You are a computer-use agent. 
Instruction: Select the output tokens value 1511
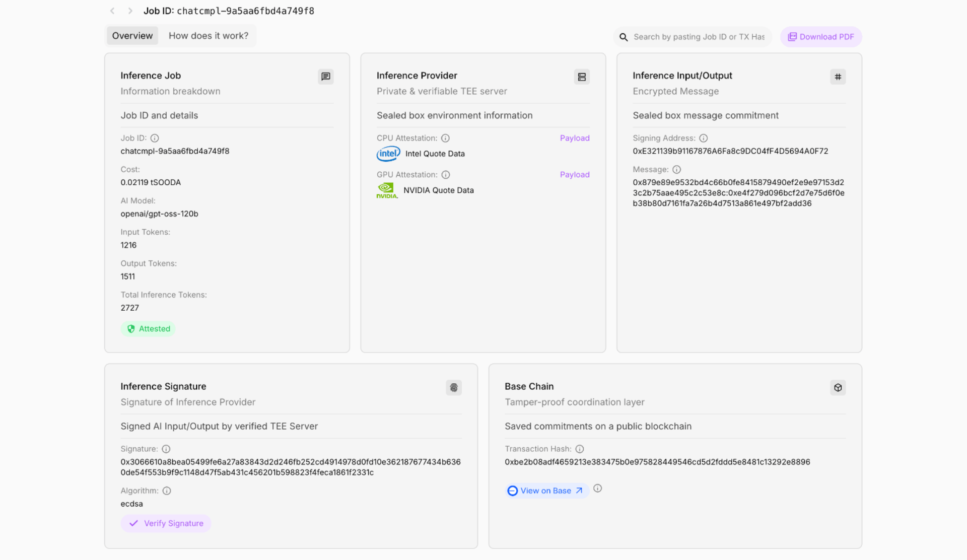click(128, 276)
